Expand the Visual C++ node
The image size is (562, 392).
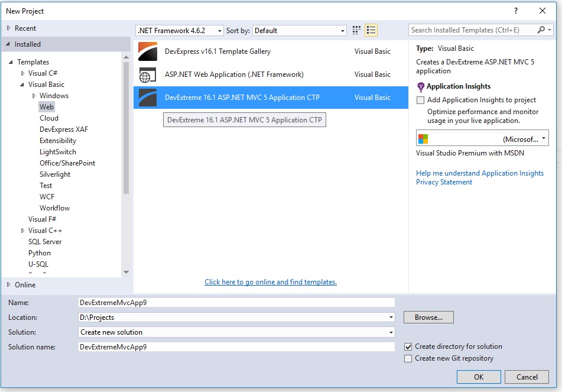22,231
